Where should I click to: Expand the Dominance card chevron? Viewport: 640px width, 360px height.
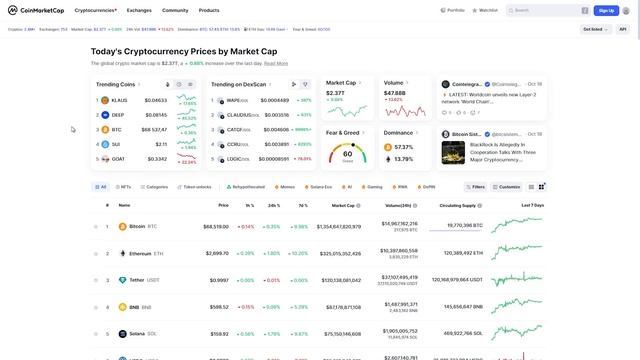tap(417, 133)
